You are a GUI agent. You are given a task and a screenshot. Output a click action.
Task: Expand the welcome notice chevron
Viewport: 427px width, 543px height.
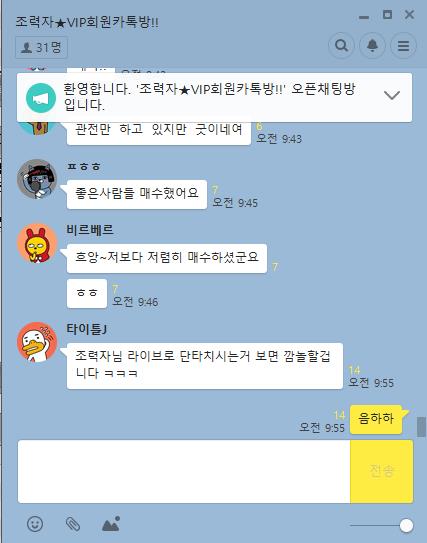click(392, 95)
